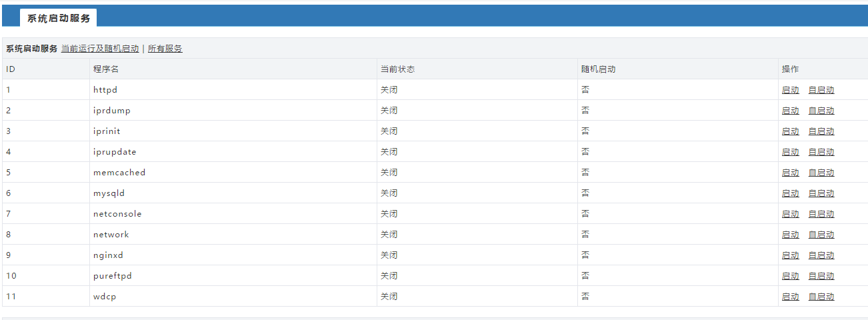
Task: Click 启动 for nginxd
Action: (x=791, y=255)
